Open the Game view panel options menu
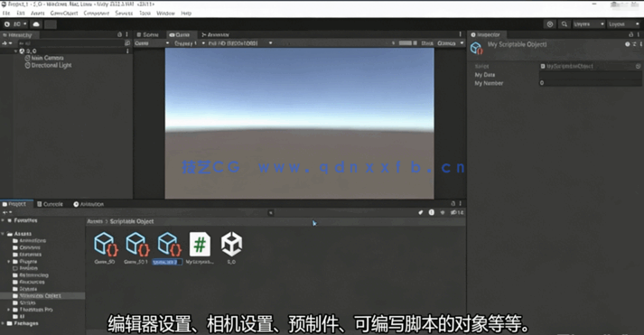The image size is (644, 335). (x=461, y=34)
